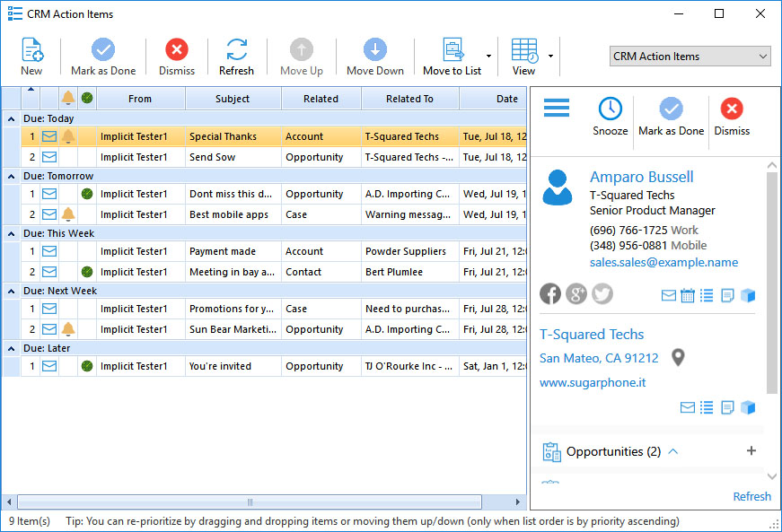Move the selected item down
The width and height of the screenshot is (782, 532).
[x=374, y=56]
